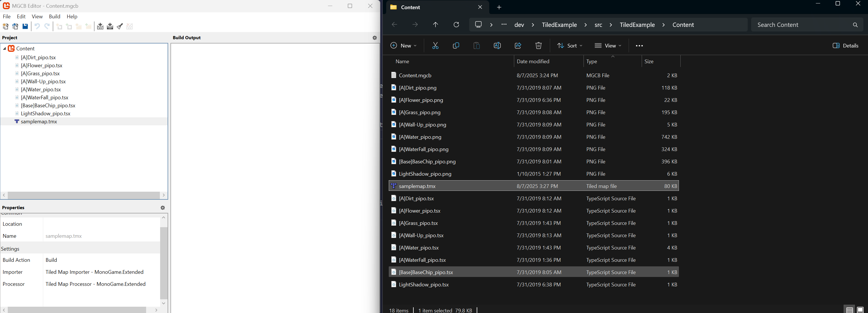Switch Explorer to details list view icon
The image size is (868, 313).
point(849,310)
